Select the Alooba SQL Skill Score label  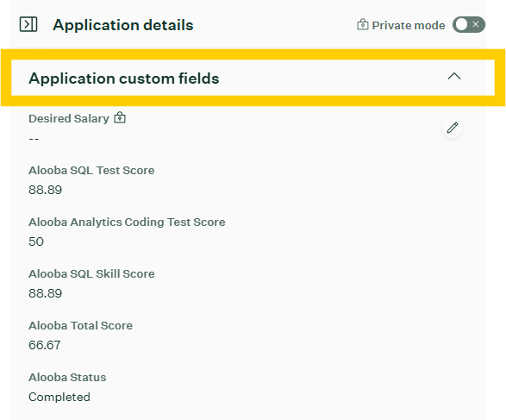[91, 273]
